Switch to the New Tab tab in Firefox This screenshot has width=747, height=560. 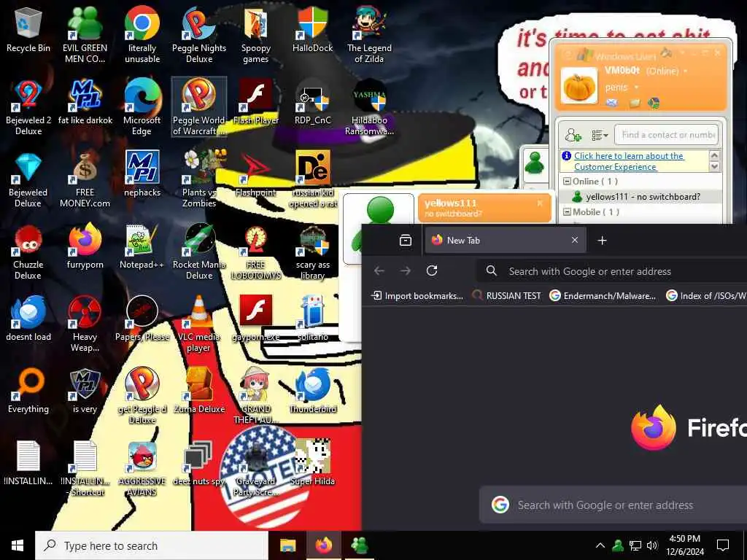(x=505, y=241)
